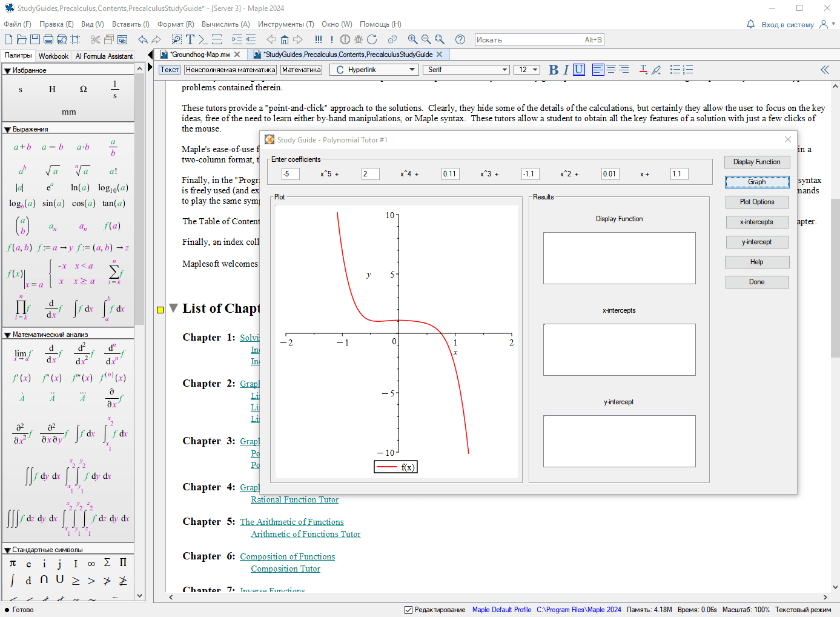
Task: Click the Искать search field
Action: 539,39
